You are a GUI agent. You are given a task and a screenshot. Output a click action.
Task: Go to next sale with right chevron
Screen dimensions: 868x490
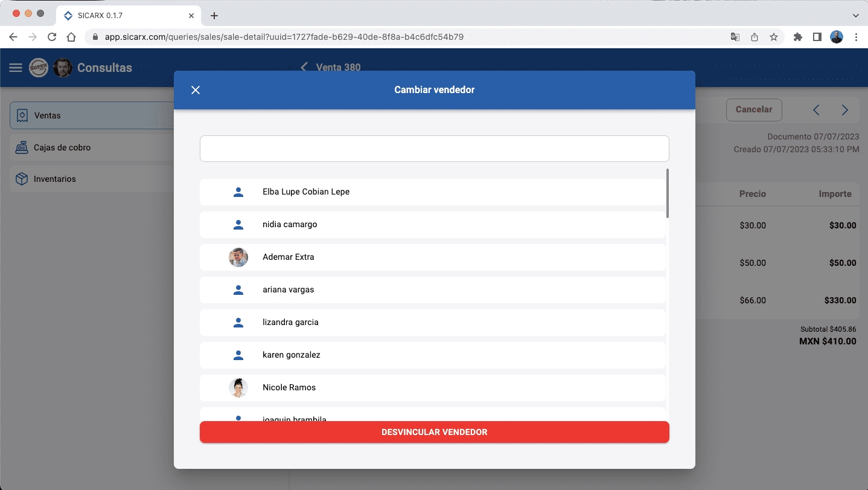tap(845, 110)
